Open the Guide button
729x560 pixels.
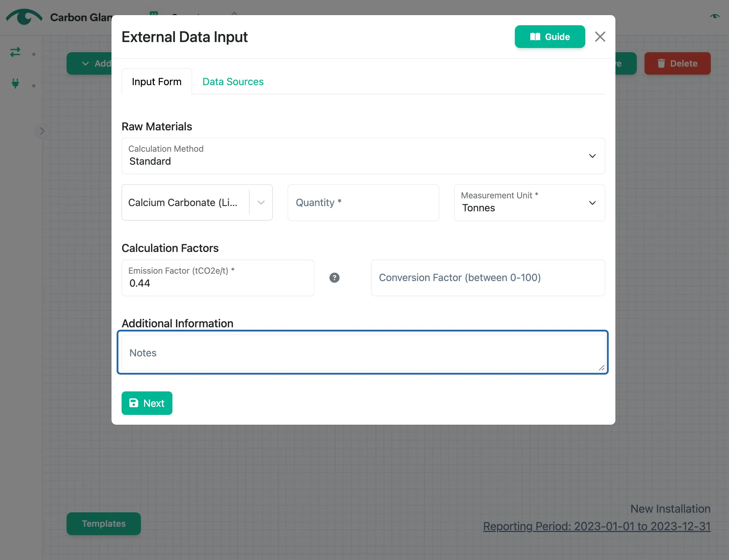550,37
